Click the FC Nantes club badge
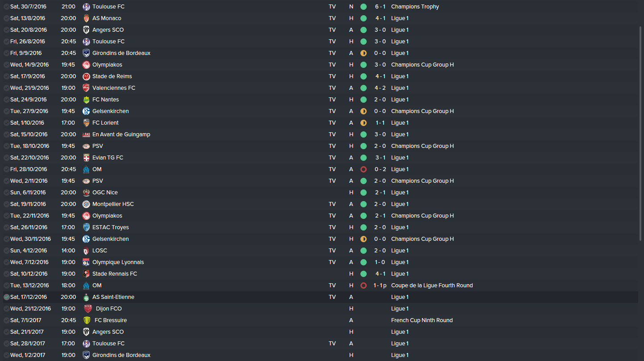644x361 pixels. [x=86, y=100]
